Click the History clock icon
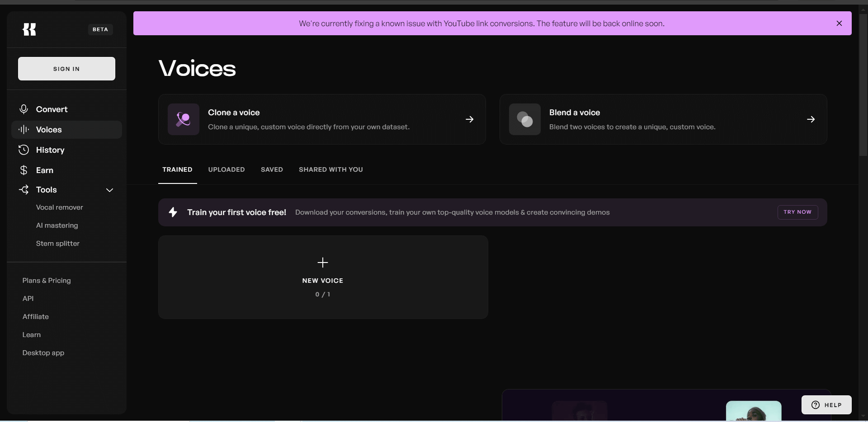868x422 pixels. (x=24, y=150)
